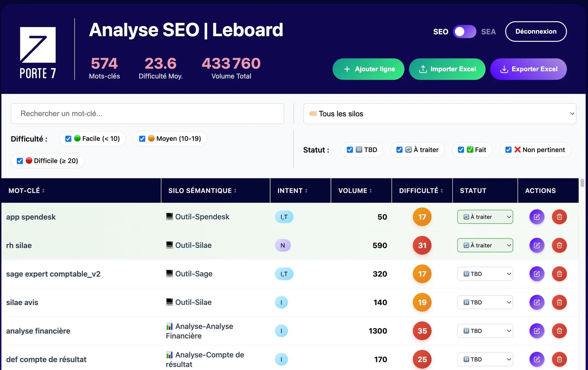This screenshot has height=370, width=588.
Task: Uncheck the Fait status filter
Action: tap(461, 150)
